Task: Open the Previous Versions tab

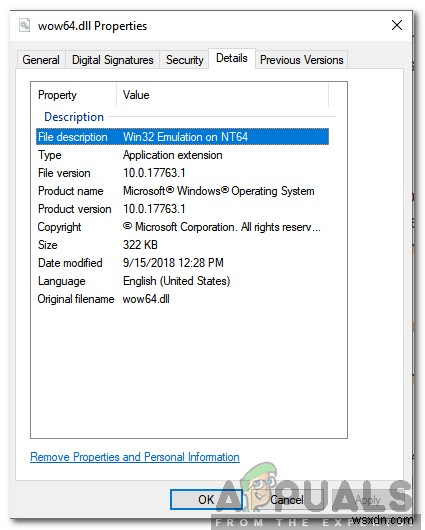Action: 302,60
